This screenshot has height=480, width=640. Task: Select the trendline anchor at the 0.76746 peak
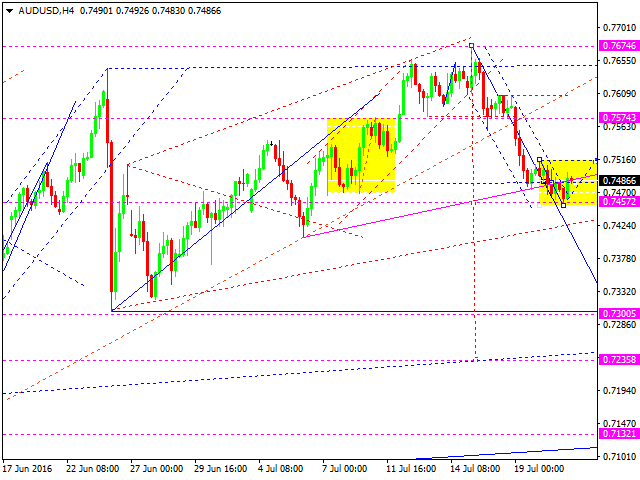coord(472,46)
